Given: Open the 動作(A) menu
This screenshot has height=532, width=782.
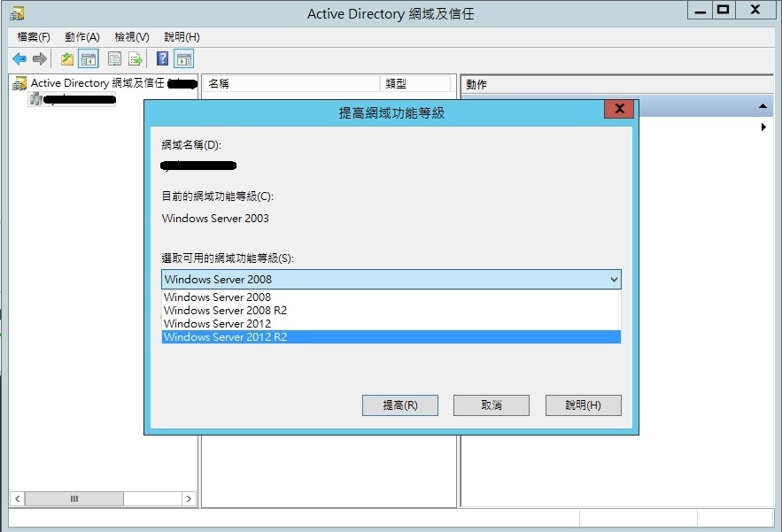Looking at the screenshot, I should pos(82,37).
